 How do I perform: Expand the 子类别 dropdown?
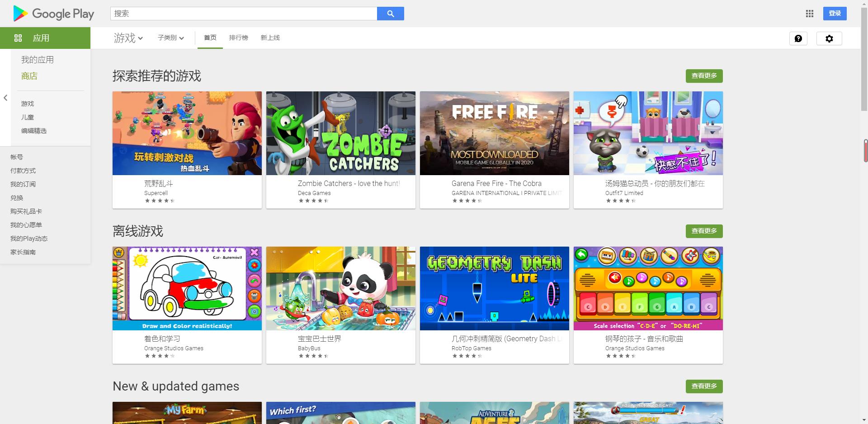[x=171, y=38]
